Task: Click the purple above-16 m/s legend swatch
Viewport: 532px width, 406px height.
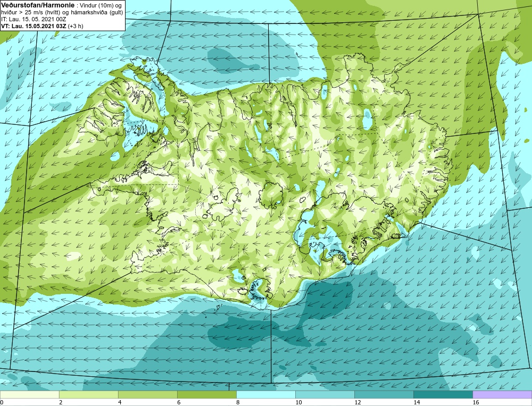Action: [x=502, y=395]
